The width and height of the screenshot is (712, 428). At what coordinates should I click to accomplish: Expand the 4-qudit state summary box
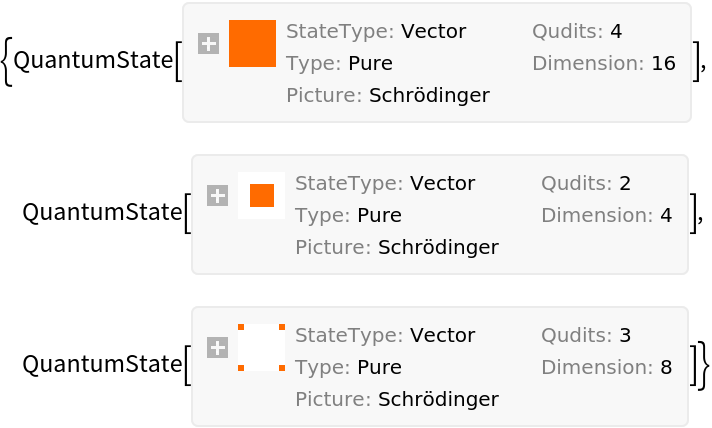tap(208, 44)
